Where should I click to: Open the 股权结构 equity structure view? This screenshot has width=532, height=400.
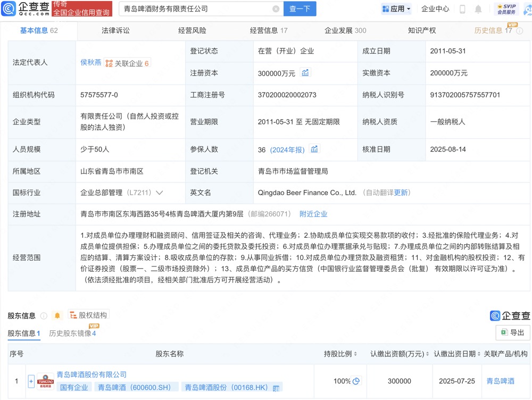click(88, 315)
